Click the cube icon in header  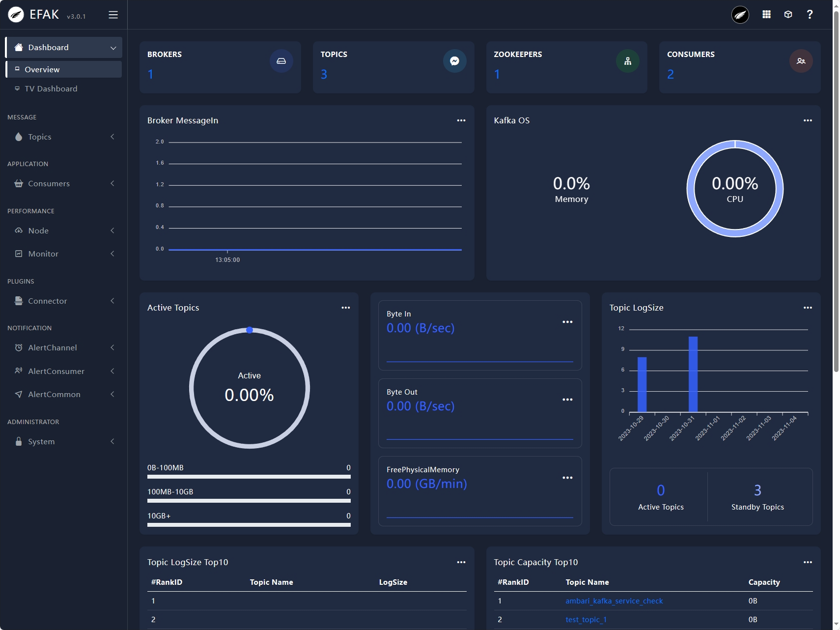[788, 15]
